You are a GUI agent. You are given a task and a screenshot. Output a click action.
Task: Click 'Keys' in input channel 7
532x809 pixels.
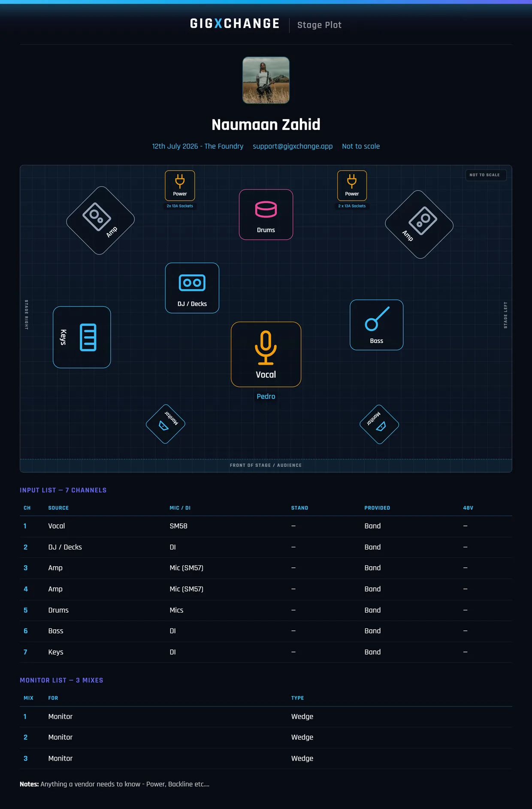(56, 652)
